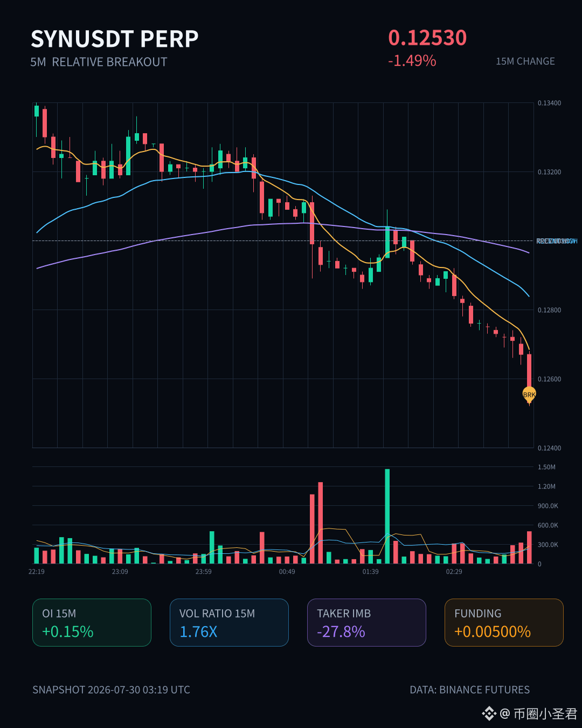Image resolution: width=582 pixels, height=728 pixels.
Task: Click the VOL RATIO 15M card
Action: tap(229, 622)
